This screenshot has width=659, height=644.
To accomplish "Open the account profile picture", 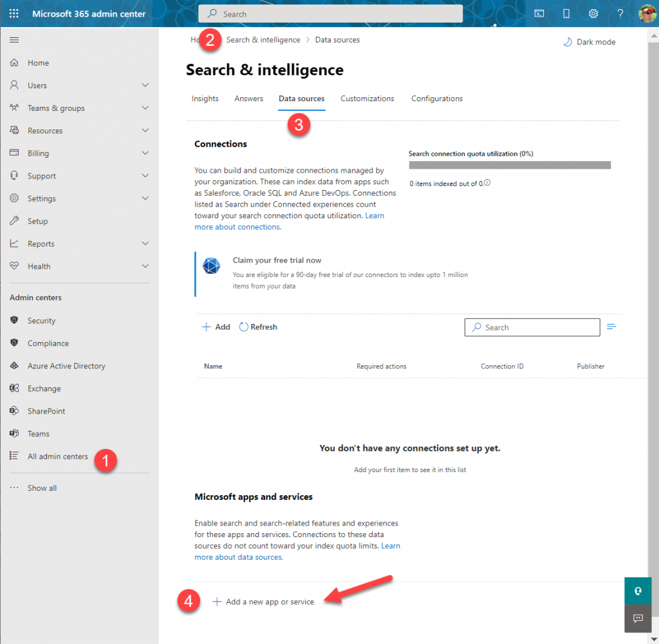I will pos(647,14).
